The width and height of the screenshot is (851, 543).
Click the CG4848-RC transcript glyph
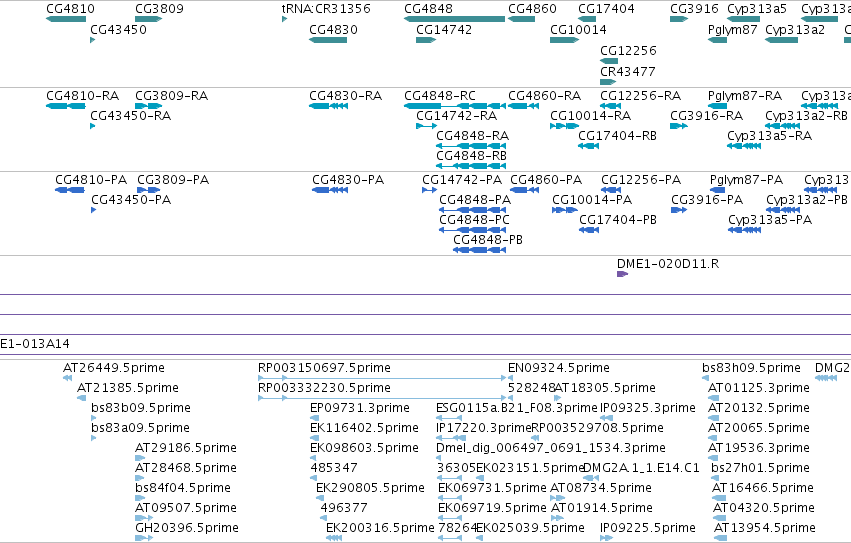pos(455,106)
